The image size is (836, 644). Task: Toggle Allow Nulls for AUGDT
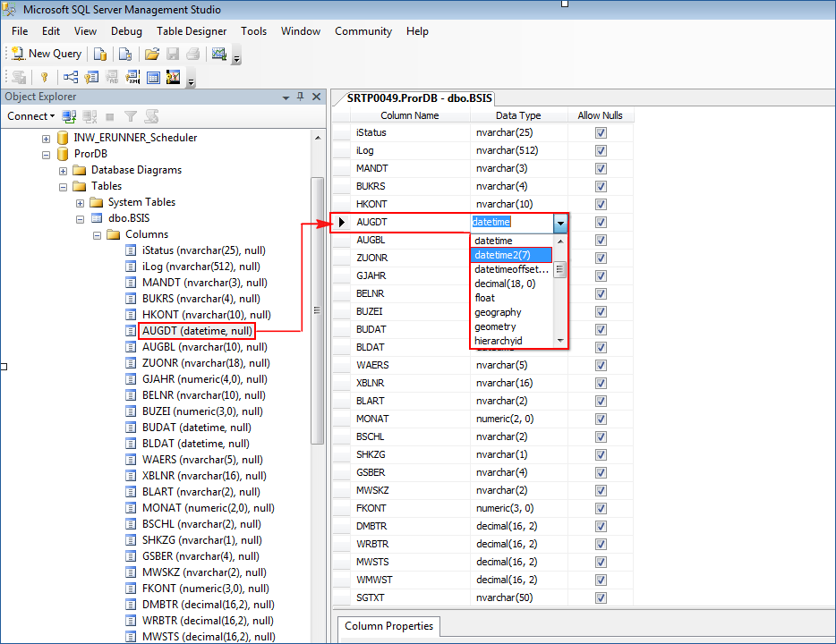[x=601, y=222]
